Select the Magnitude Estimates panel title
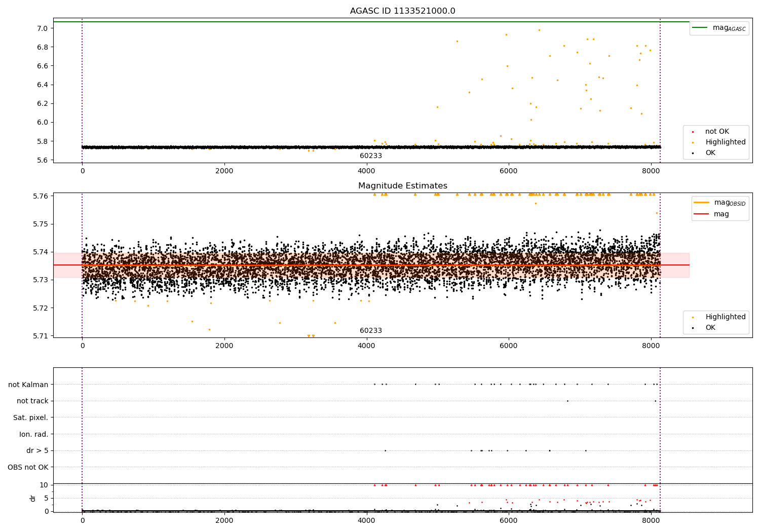The image size is (760, 532). tap(403, 186)
